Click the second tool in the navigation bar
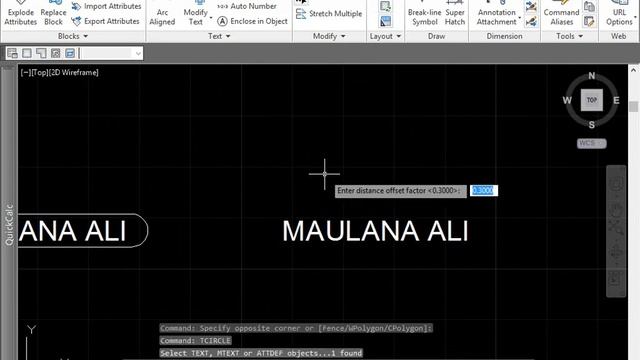 [616, 210]
